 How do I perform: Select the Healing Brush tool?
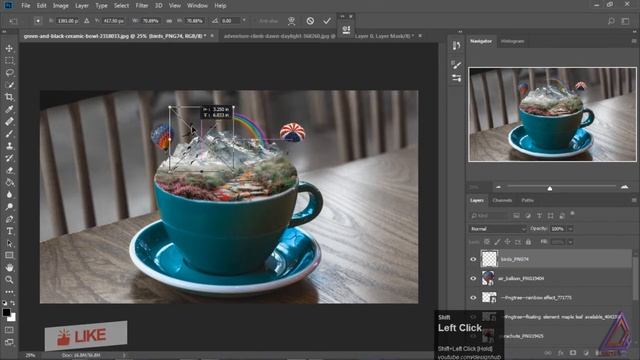click(x=9, y=121)
